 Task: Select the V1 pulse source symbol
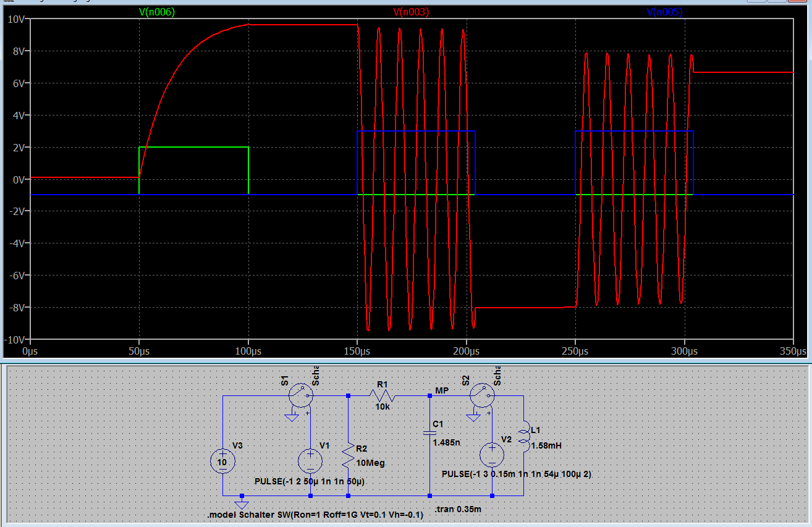tap(310, 461)
